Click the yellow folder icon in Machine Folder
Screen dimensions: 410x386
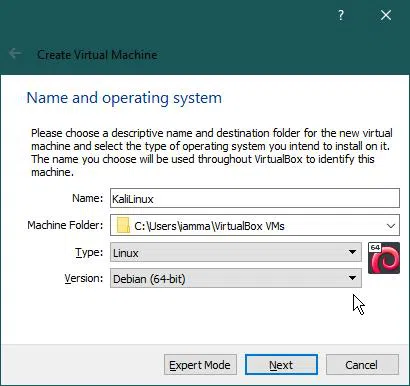tap(123, 225)
